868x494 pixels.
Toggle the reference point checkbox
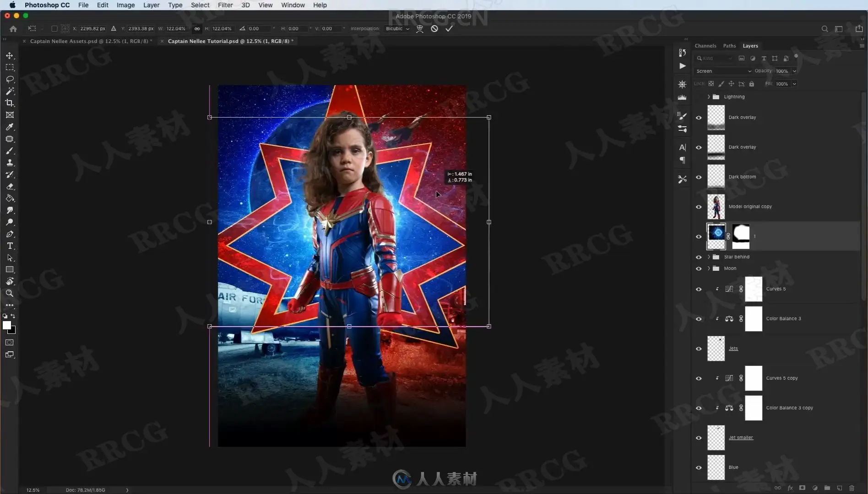pyautogui.click(x=54, y=28)
